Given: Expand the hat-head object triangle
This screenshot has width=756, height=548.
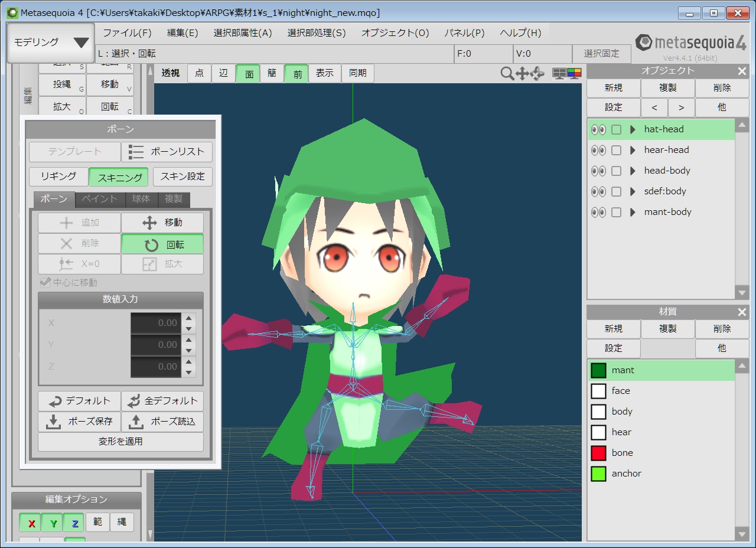Looking at the screenshot, I should (x=633, y=129).
